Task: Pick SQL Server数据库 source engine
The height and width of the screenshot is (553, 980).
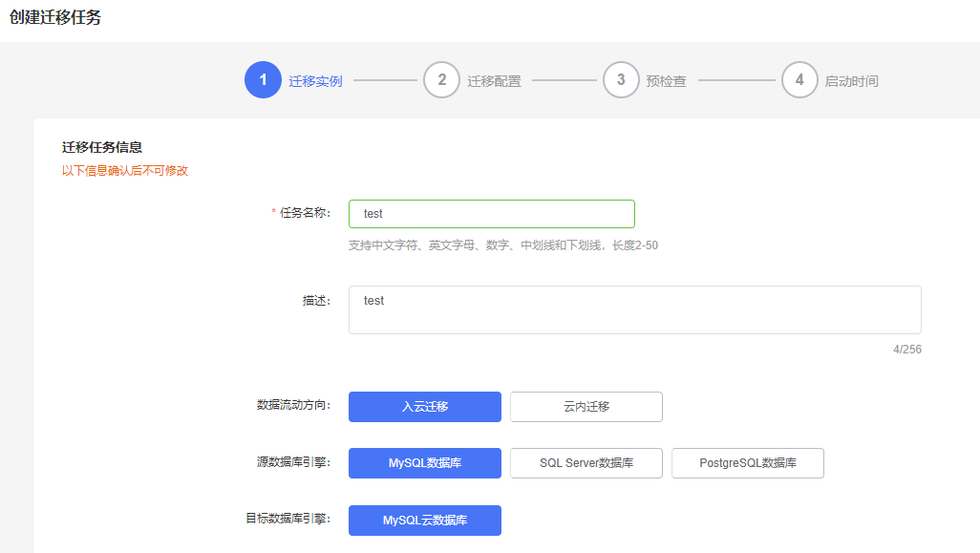Action: pyautogui.click(x=586, y=463)
